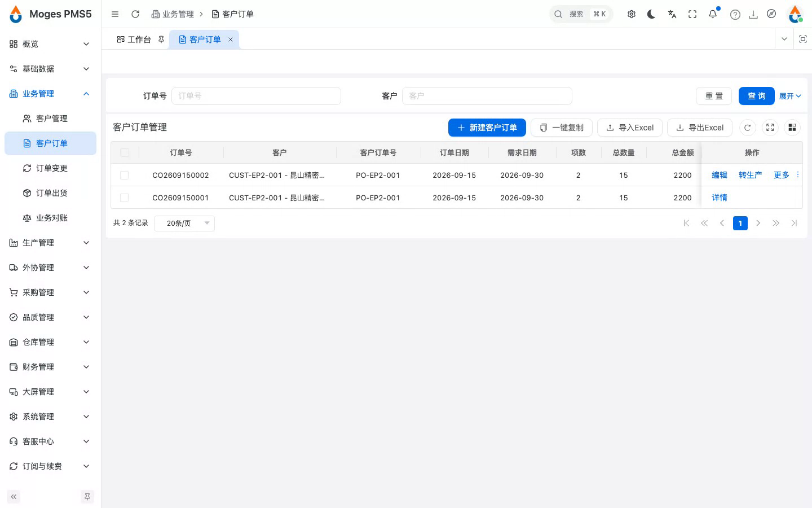
Task: Open the compass guide icon
Action: coord(771,14)
